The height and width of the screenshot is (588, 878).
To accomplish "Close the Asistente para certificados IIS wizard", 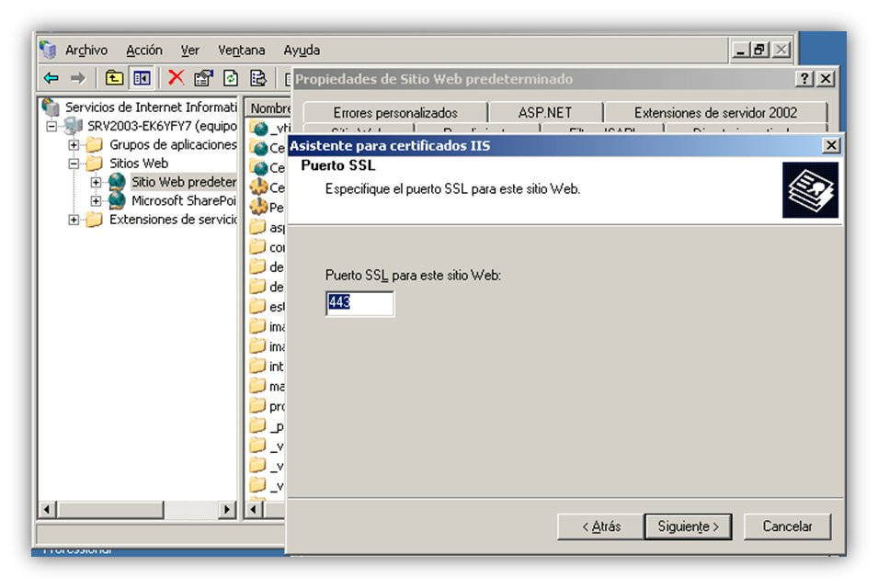I will (x=831, y=145).
